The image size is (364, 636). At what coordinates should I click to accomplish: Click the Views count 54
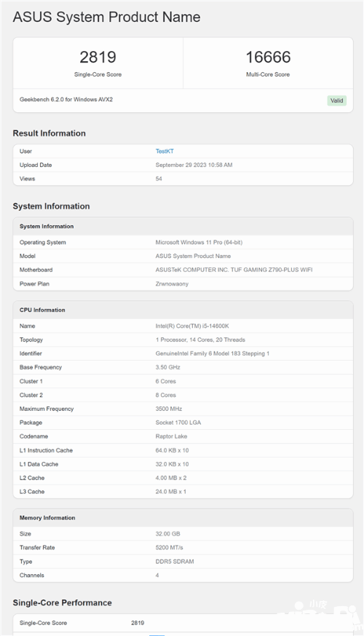click(159, 178)
